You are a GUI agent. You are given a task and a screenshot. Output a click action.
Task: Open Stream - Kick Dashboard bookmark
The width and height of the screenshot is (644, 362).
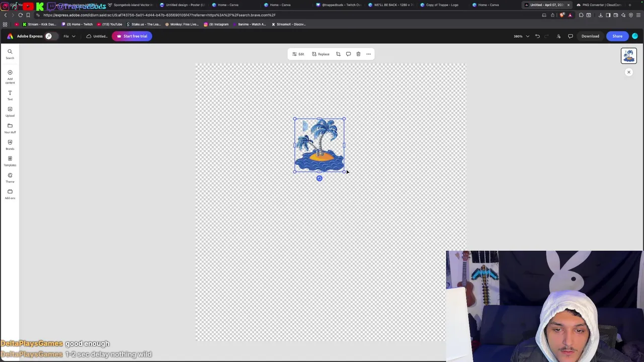pos(39,24)
